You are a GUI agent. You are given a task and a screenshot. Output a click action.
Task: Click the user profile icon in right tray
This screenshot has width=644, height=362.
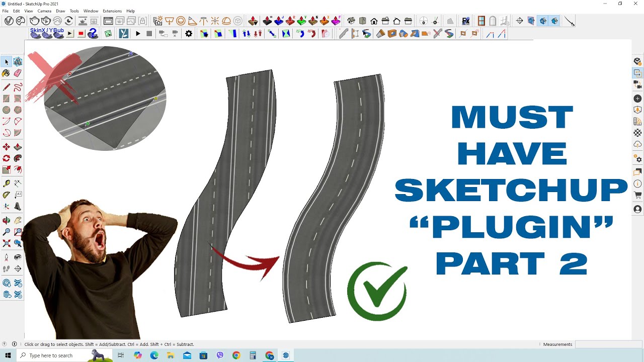638,209
